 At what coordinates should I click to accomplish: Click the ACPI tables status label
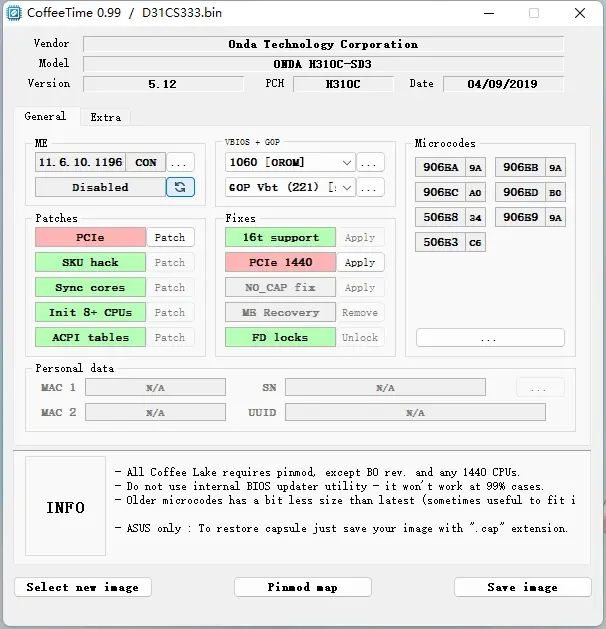click(90, 337)
